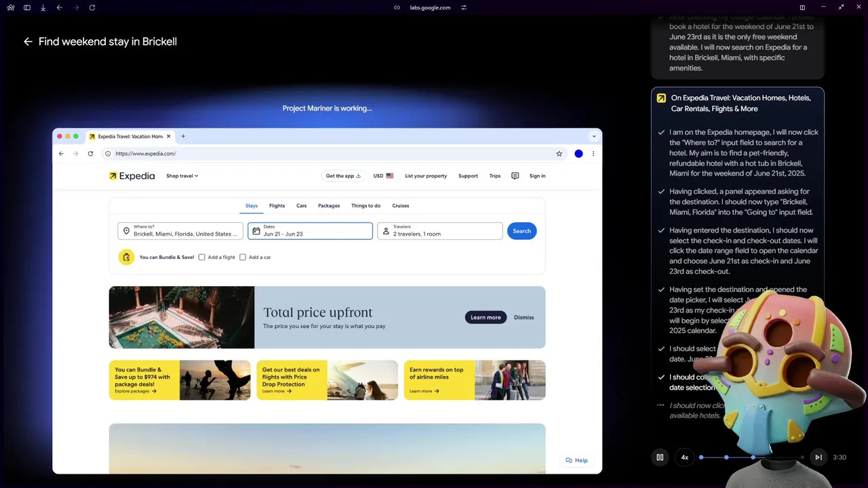Open the Dates Jun 21 - Jun 23 picker

click(x=310, y=231)
